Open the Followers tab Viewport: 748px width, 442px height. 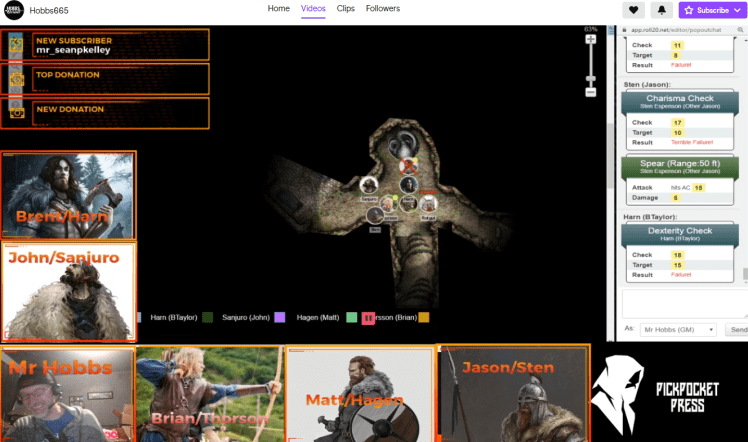pyautogui.click(x=383, y=9)
